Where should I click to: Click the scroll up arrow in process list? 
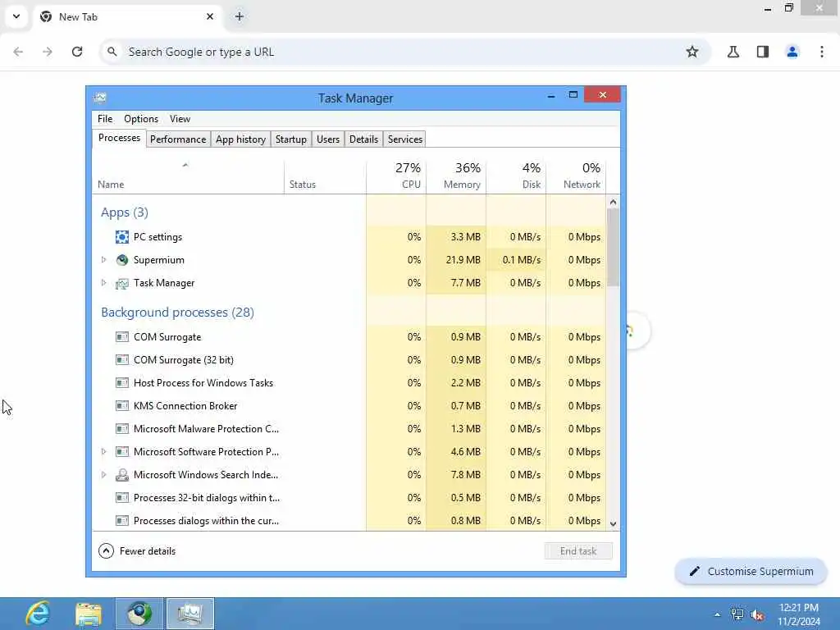(x=614, y=202)
